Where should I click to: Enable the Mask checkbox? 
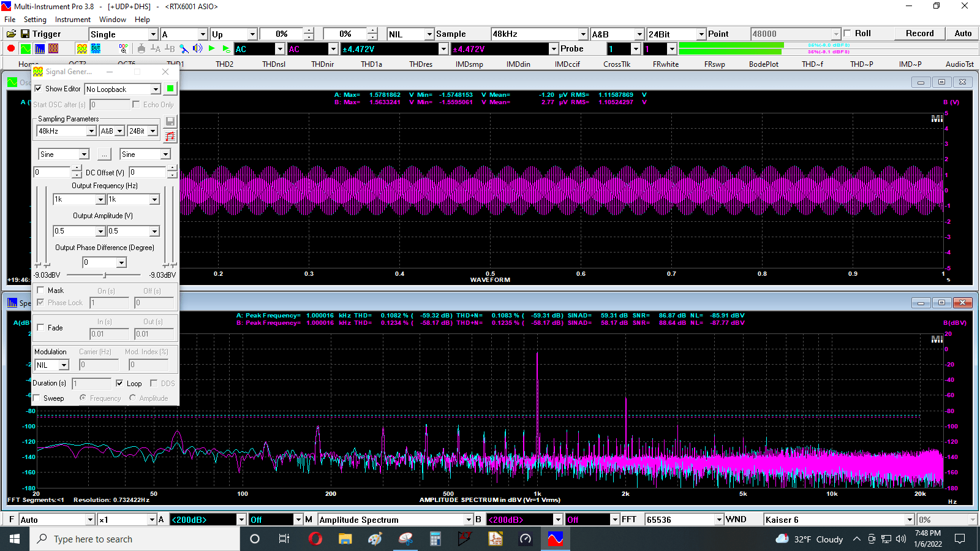pyautogui.click(x=41, y=290)
